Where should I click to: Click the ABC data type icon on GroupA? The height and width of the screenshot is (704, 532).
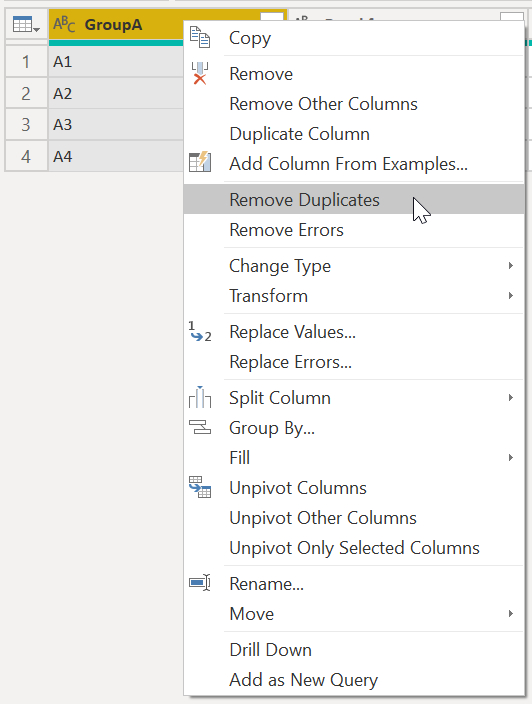click(x=64, y=24)
